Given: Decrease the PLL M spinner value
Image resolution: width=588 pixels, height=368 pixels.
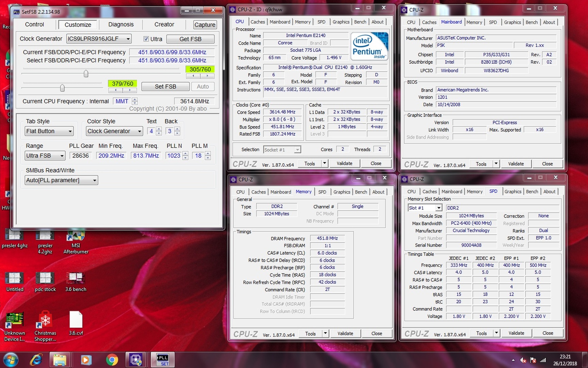Looking at the screenshot, I should (208, 158).
